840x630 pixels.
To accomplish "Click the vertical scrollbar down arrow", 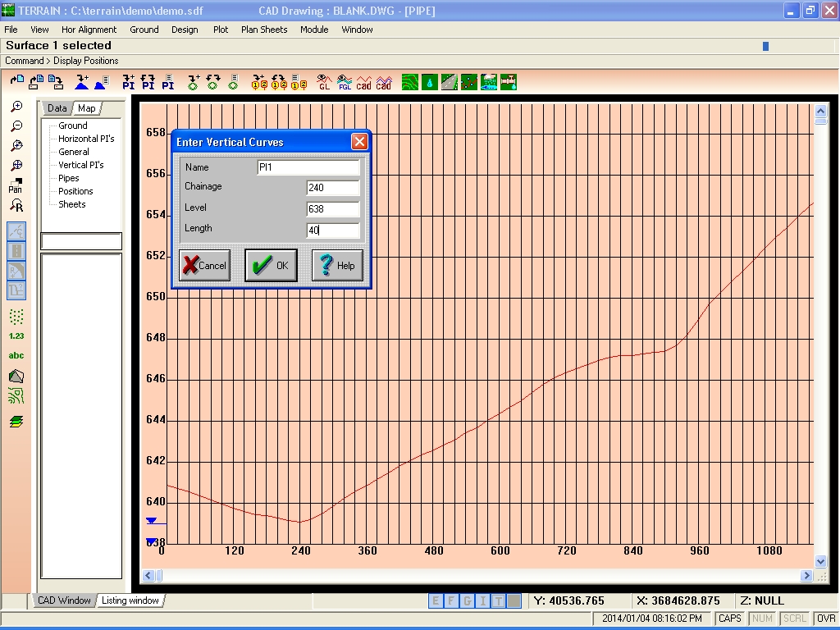I will pyautogui.click(x=820, y=561).
